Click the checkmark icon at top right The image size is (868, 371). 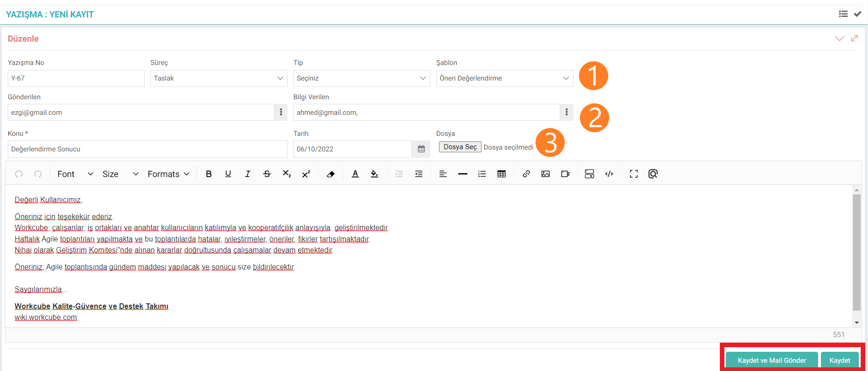click(x=857, y=14)
